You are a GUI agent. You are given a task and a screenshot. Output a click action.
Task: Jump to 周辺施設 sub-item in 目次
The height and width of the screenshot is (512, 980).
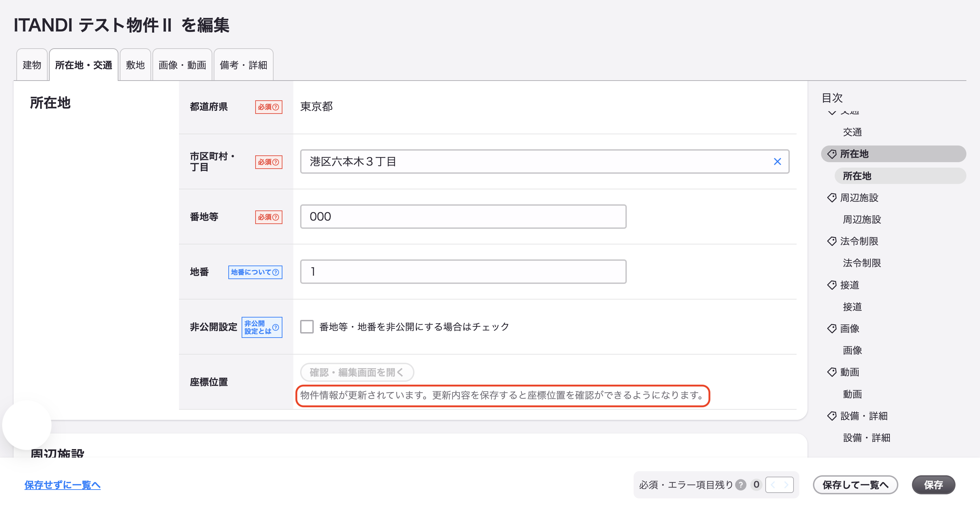click(x=862, y=219)
